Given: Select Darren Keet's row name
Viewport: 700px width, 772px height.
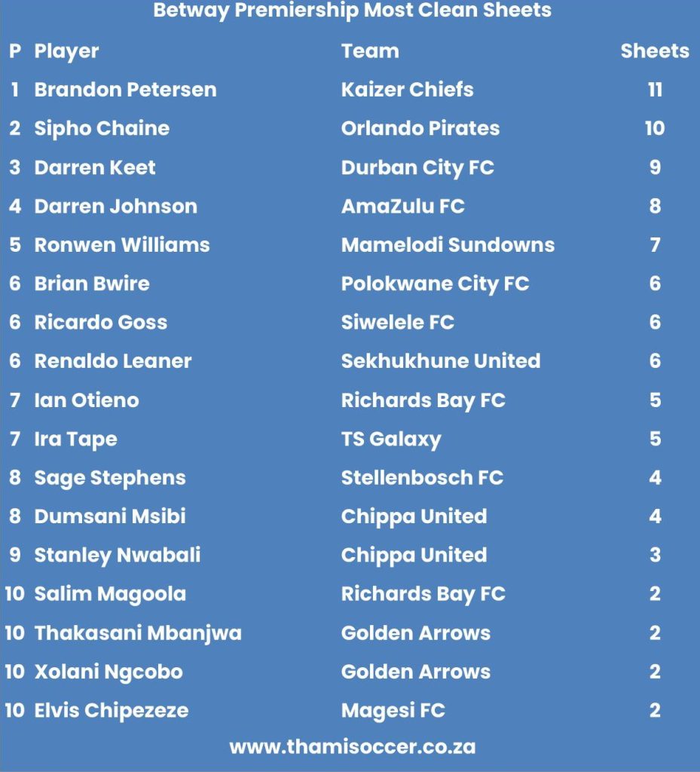Looking at the screenshot, I should click(x=95, y=167).
